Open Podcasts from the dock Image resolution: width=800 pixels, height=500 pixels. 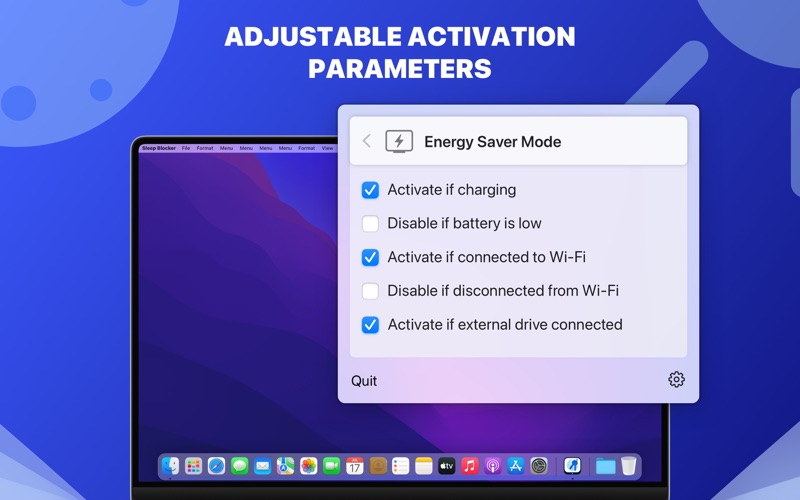click(492, 466)
